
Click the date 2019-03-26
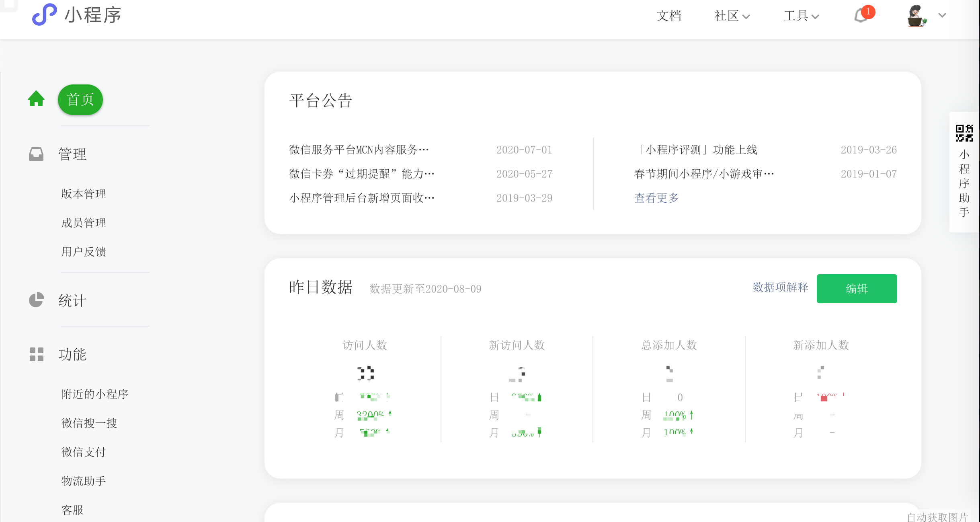coord(869,150)
